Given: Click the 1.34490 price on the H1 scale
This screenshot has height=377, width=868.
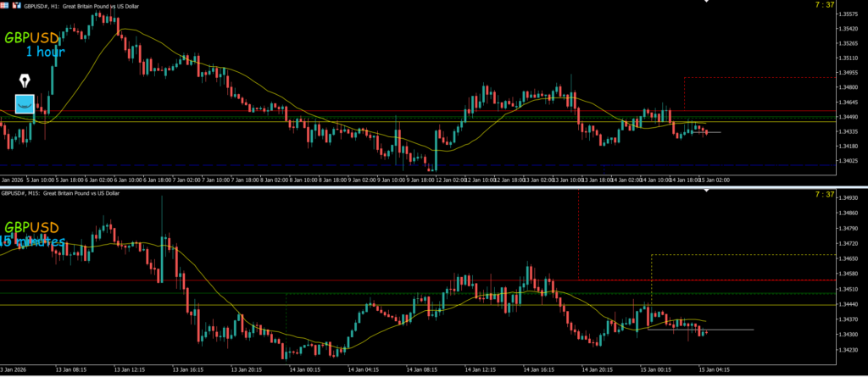Looking at the screenshot, I should coord(849,117).
